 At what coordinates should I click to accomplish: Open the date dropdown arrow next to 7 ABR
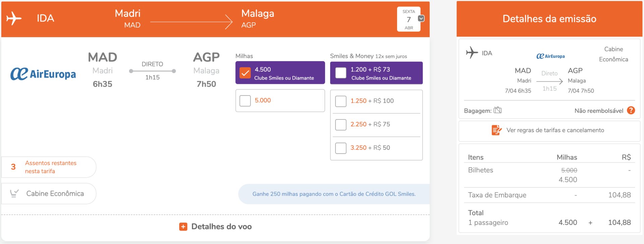421,18
